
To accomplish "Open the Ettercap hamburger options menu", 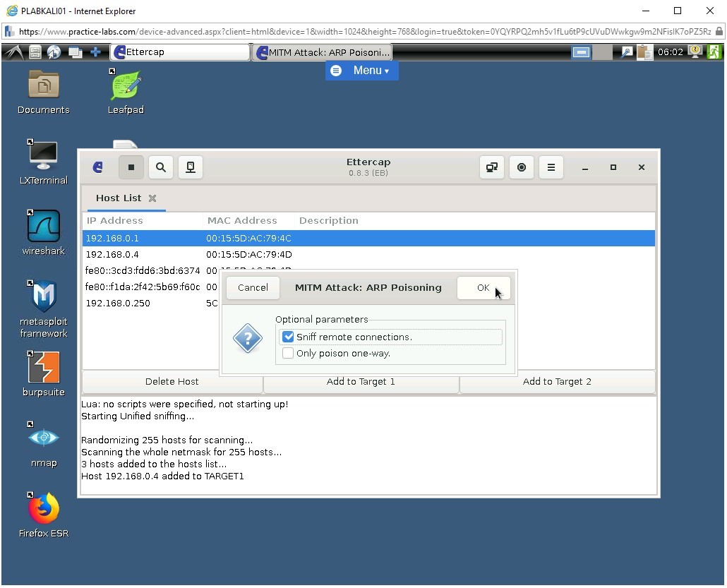I will pos(551,167).
